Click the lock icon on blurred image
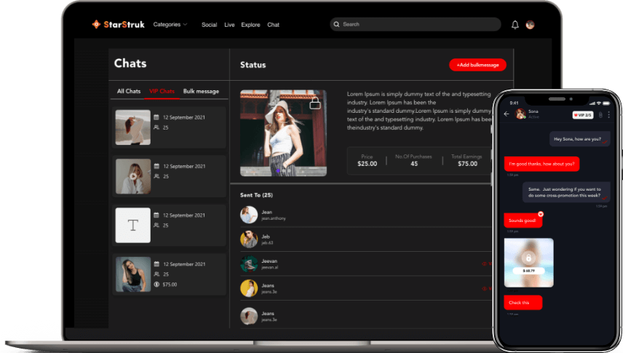 (528, 258)
